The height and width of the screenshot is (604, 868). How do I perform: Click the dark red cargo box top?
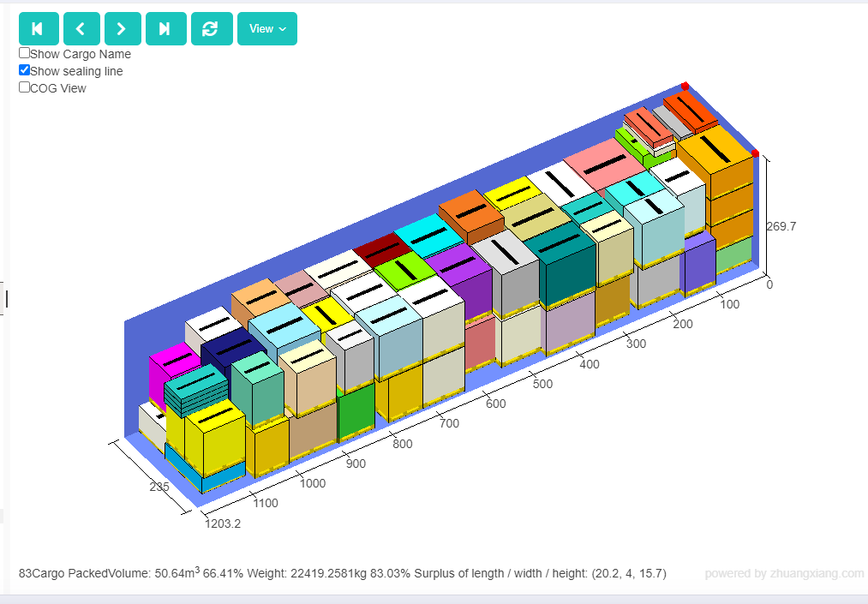point(382,250)
